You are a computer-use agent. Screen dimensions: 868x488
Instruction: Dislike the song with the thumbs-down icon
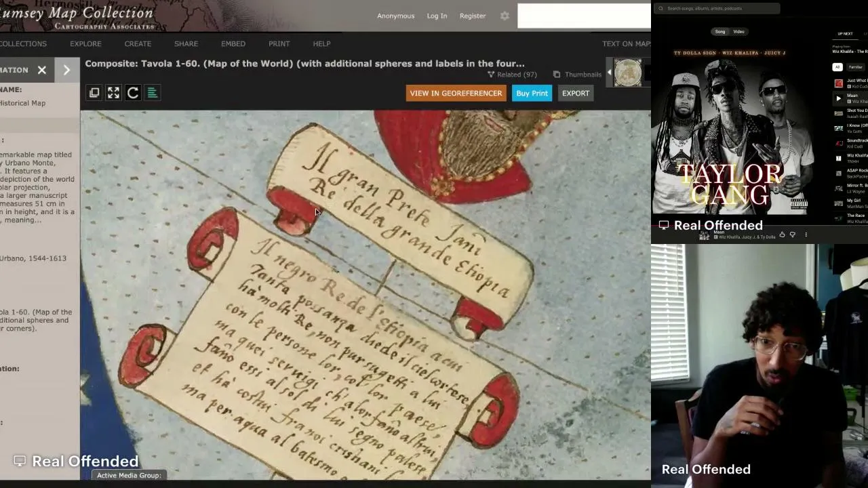pos(792,235)
